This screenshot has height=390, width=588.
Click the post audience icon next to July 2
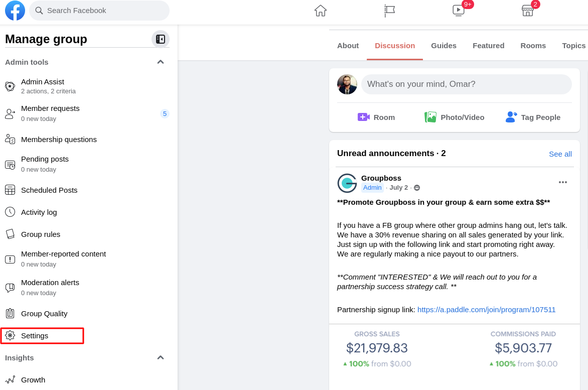tap(416, 188)
